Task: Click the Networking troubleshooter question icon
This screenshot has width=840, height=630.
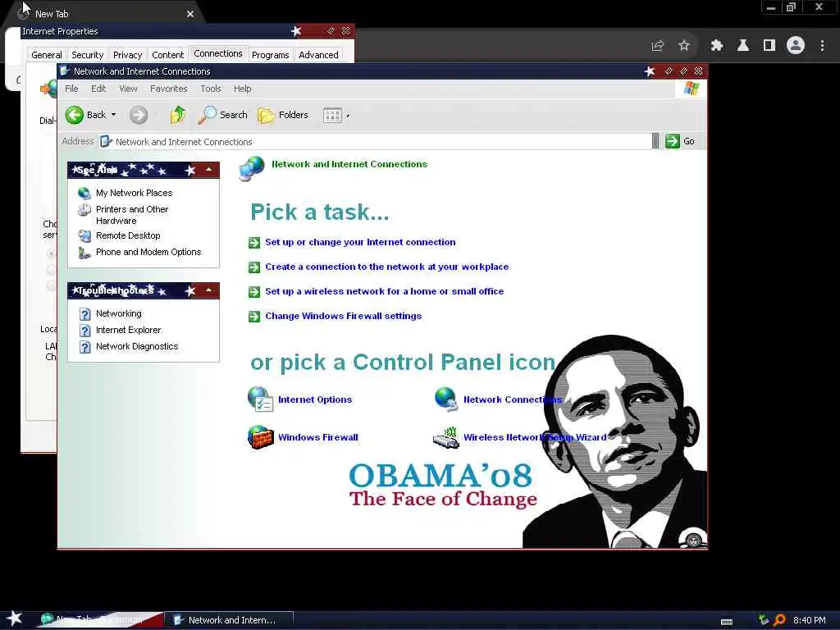Action: click(x=84, y=313)
